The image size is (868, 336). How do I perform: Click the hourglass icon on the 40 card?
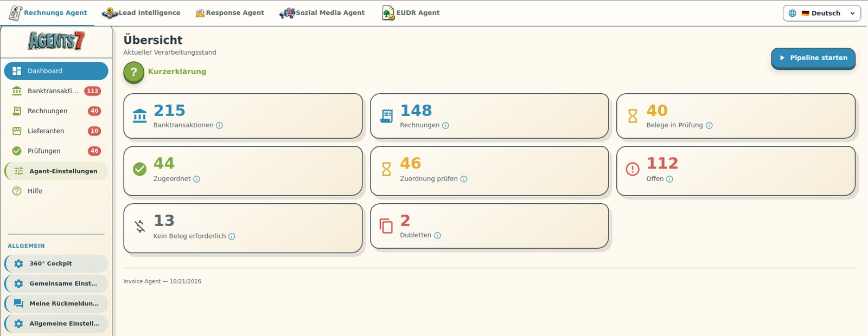point(633,116)
